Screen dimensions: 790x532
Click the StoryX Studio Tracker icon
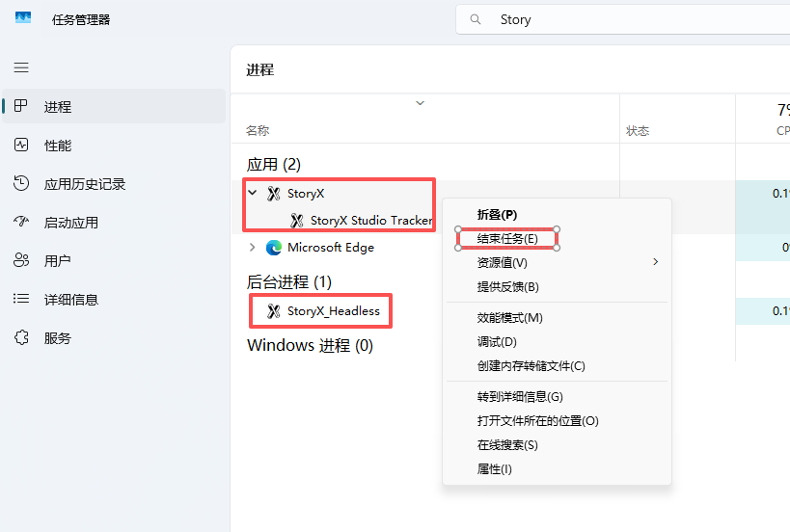click(297, 221)
